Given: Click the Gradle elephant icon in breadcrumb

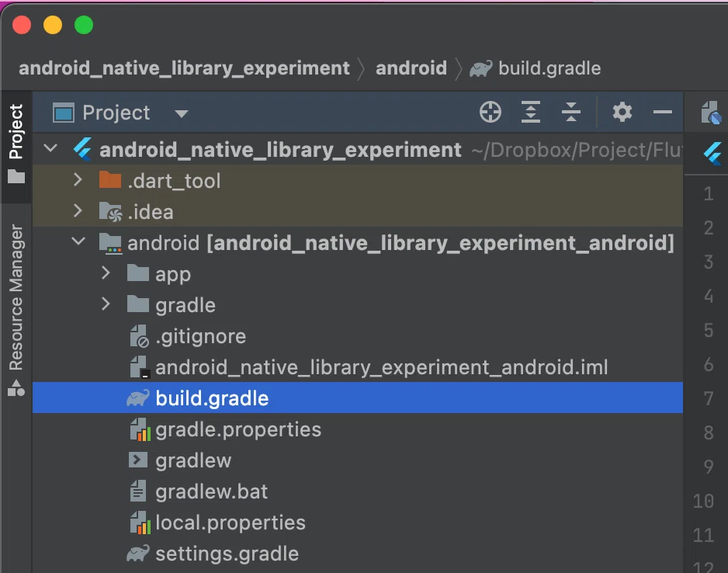Looking at the screenshot, I should [481, 69].
